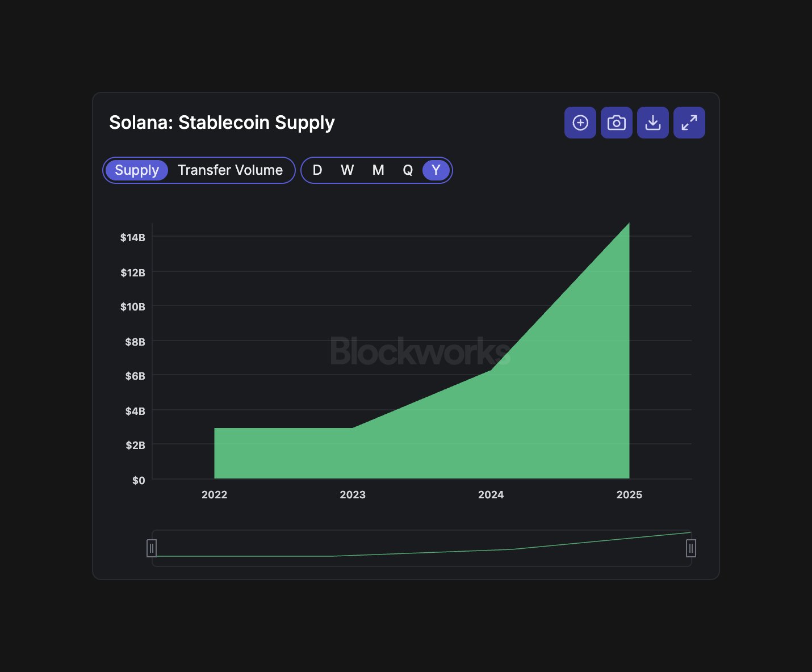Choose W weekly interval
The height and width of the screenshot is (672, 812).
click(347, 170)
